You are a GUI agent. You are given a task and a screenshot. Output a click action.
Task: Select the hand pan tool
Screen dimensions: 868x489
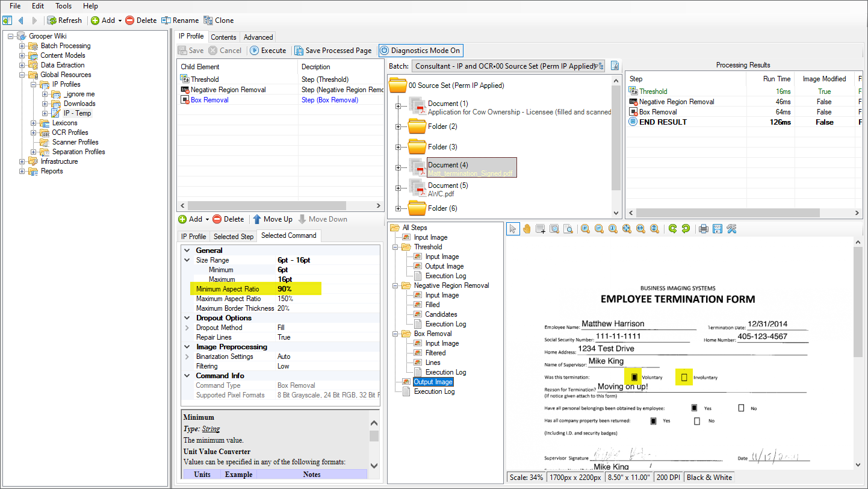(x=527, y=229)
